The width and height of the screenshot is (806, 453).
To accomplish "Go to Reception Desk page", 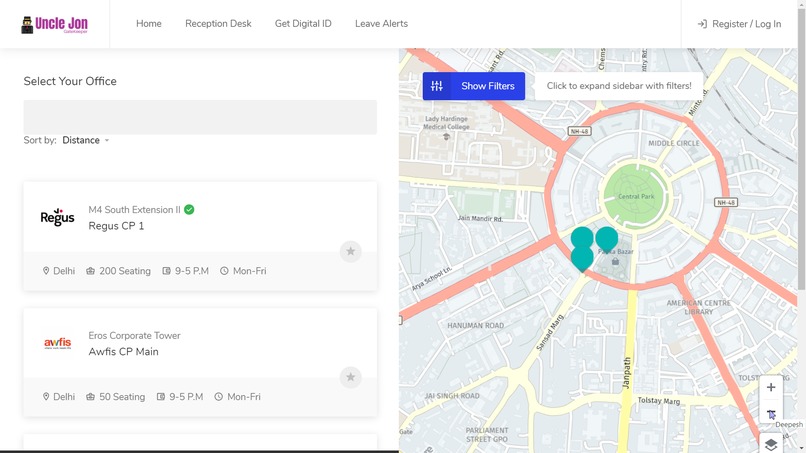I will click(x=218, y=24).
